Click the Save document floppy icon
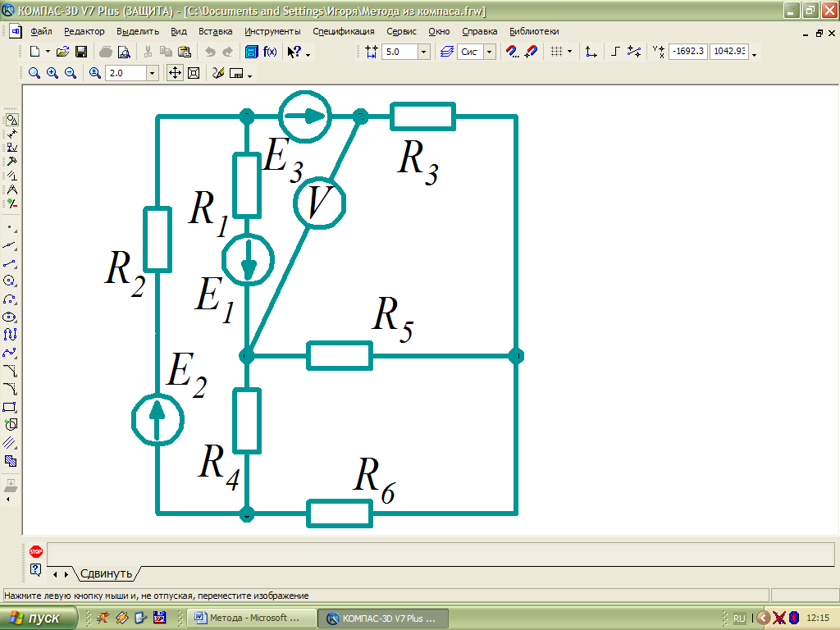Image resolution: width=840 pixels, height=630 pixels. click(80, 52)
